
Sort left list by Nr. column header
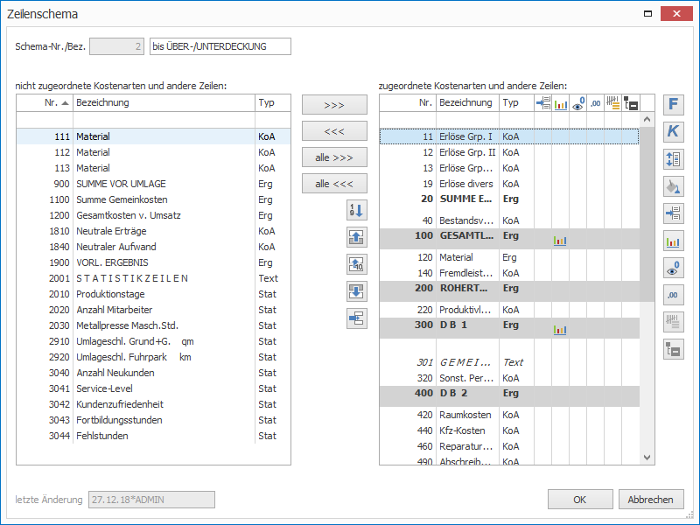point(45,103)
